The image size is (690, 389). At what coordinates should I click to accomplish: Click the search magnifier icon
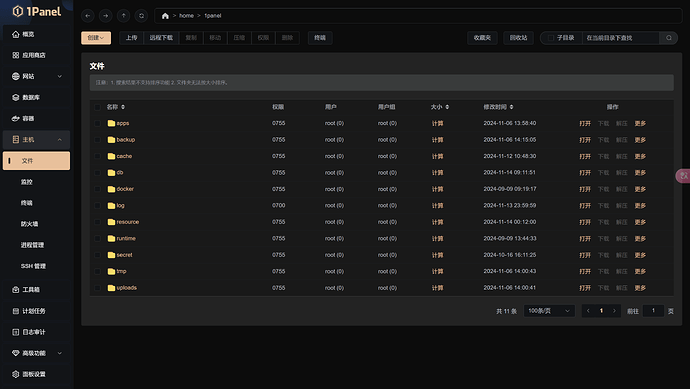coord(668,38)
